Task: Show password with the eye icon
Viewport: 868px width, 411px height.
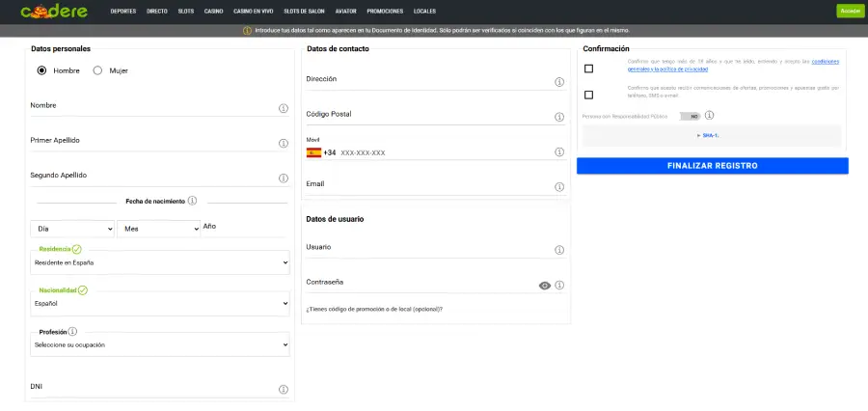Action: click(x=545, y=286)
